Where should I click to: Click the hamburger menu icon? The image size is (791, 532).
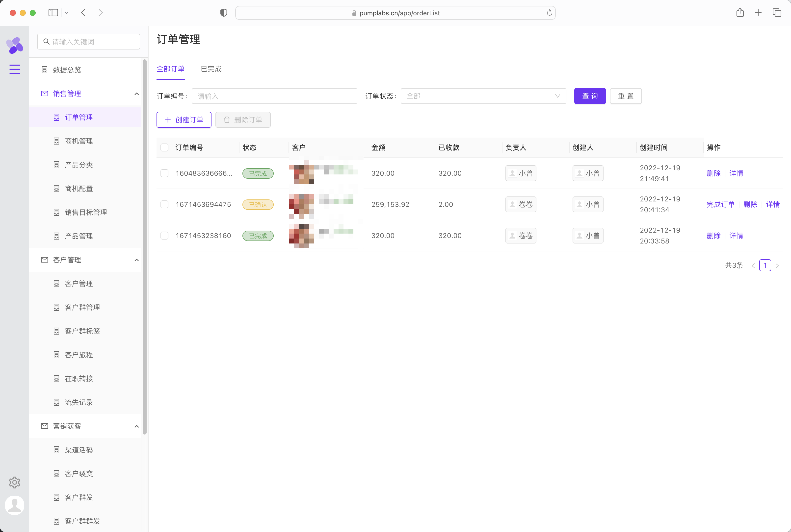[x=15, y=69]
